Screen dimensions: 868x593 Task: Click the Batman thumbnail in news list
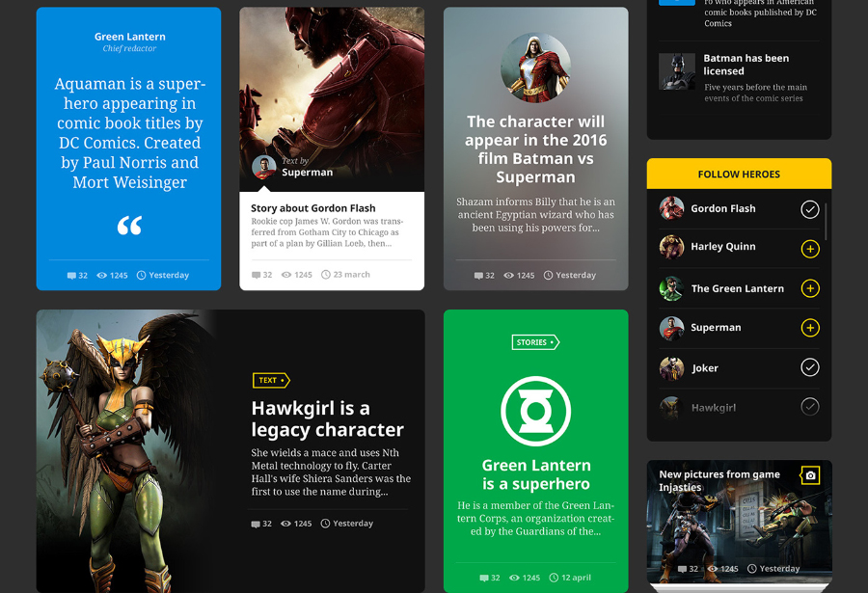tap(676, 71)
